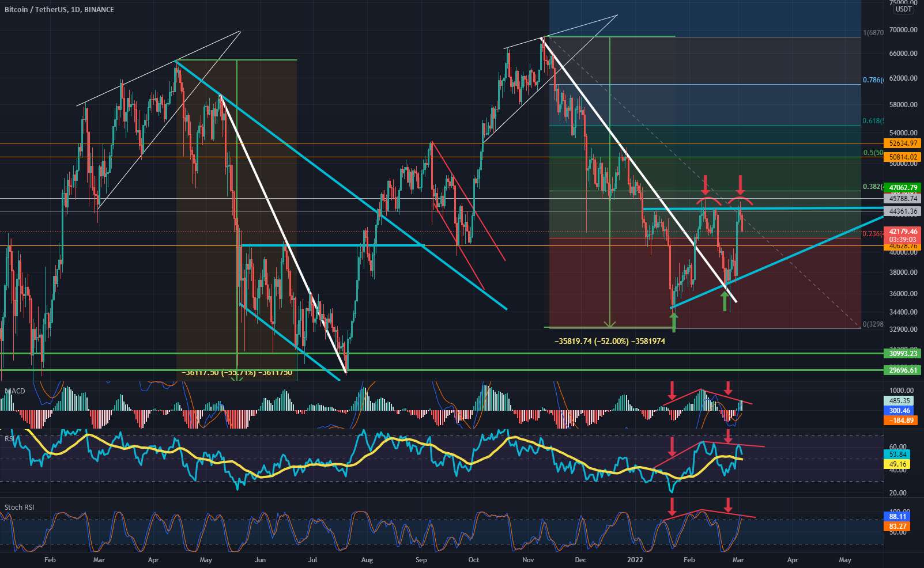Click the 62000.00 price axis tick

903,78
